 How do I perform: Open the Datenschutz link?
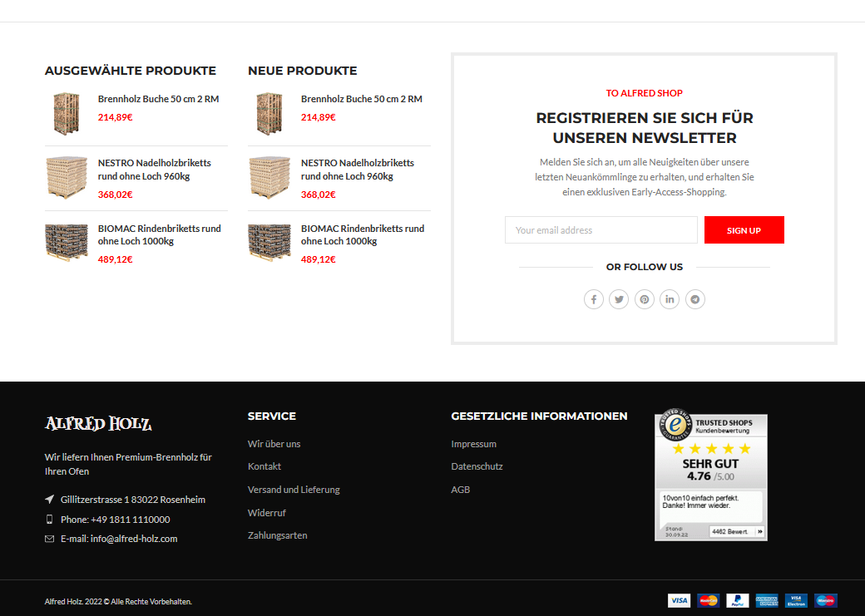(x=477, y=466)
